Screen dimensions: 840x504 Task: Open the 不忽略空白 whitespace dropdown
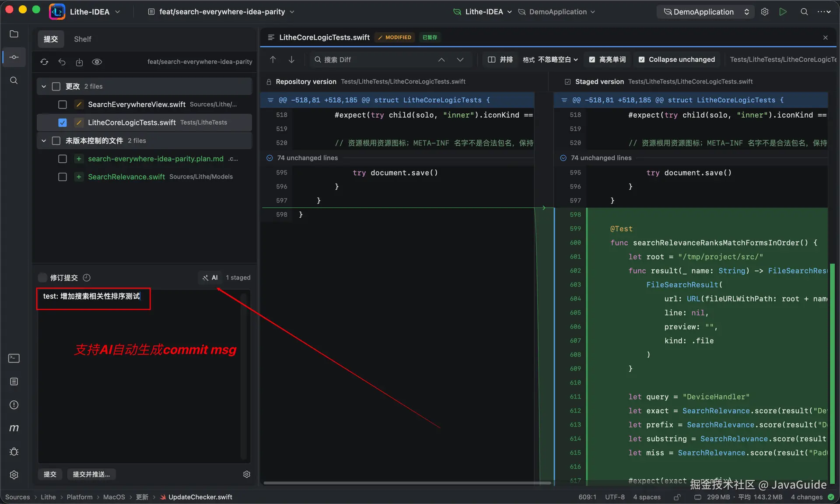pos(558,59)
